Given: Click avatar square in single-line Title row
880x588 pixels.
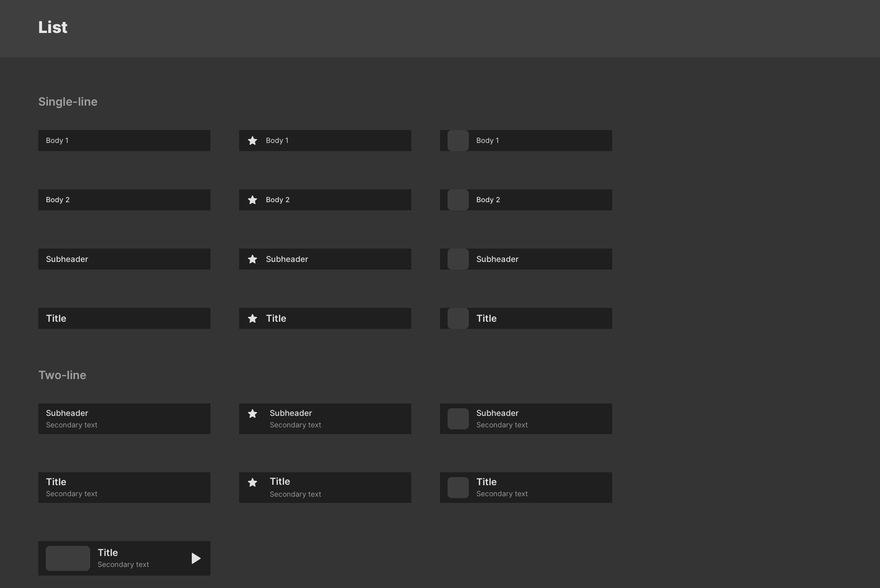Looking at the screenshot, I should point(458,318).
